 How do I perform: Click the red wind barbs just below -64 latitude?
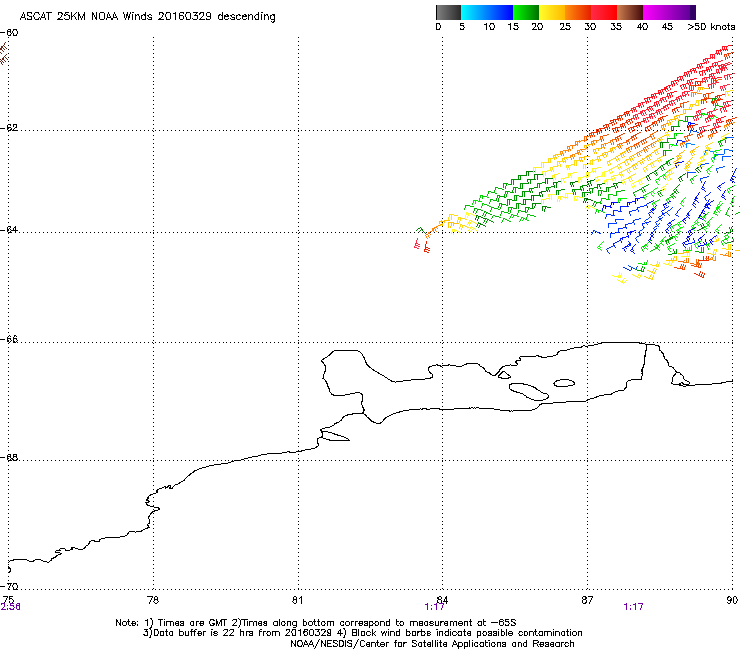tap(422, 245)
